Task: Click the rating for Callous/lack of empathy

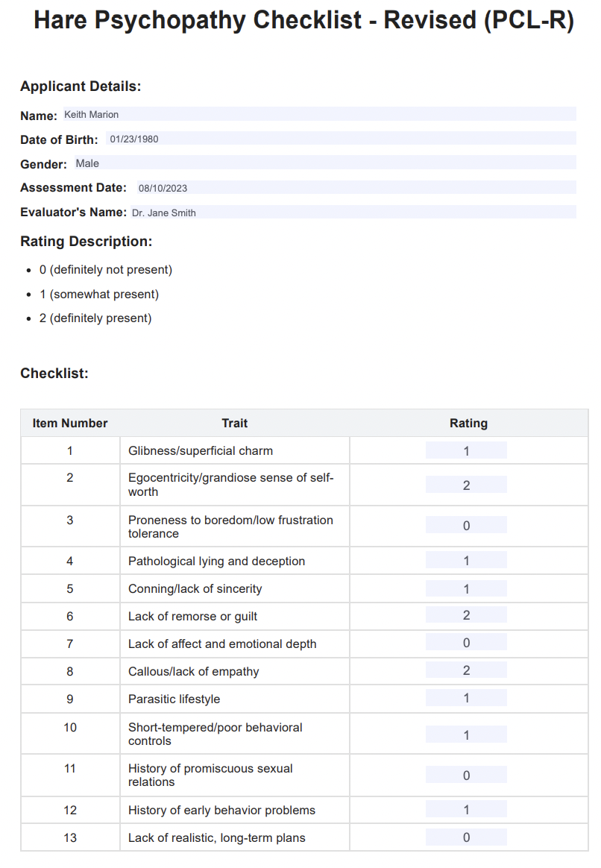Action: (x=465, y=670)
